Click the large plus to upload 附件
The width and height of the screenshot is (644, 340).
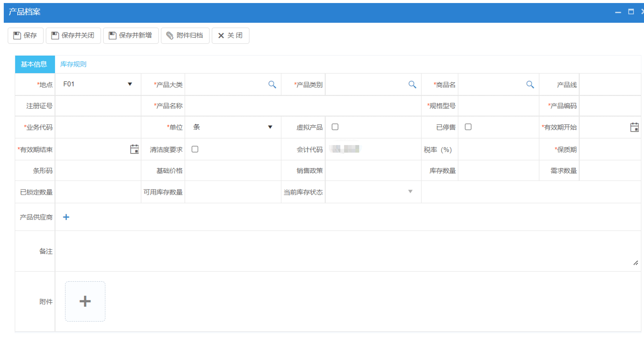(85, 301)
